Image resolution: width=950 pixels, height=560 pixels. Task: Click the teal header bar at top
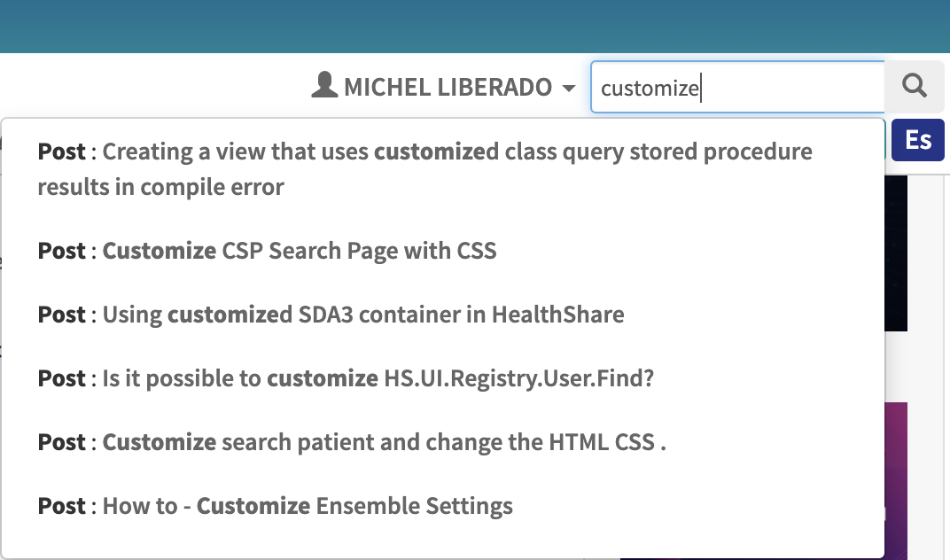tap(475, 26)
